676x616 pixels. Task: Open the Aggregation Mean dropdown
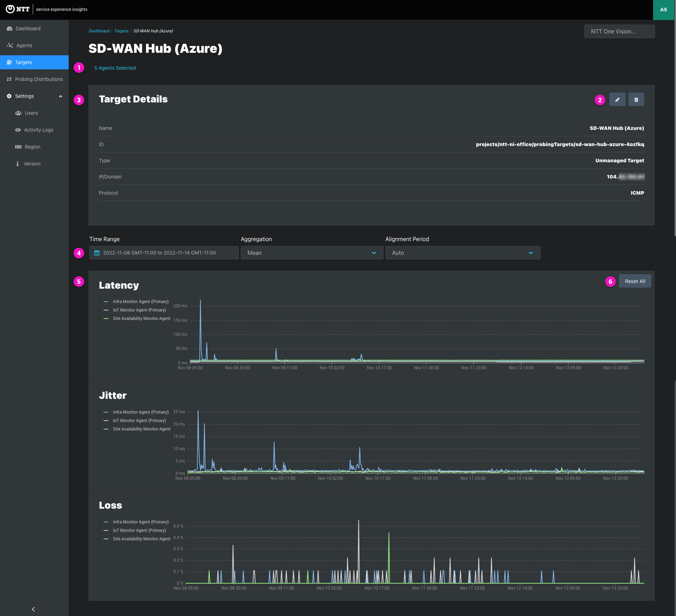(312, 253)
